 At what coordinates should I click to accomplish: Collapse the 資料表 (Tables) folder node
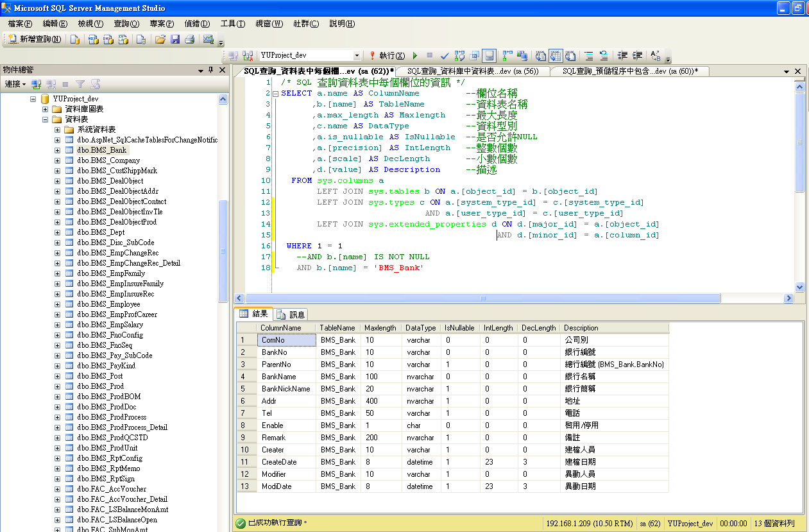pyautogui.click(x=46, y=119)
